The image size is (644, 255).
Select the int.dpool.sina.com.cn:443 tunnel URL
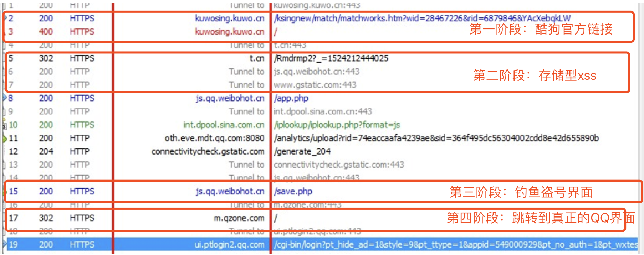(323, 111)
